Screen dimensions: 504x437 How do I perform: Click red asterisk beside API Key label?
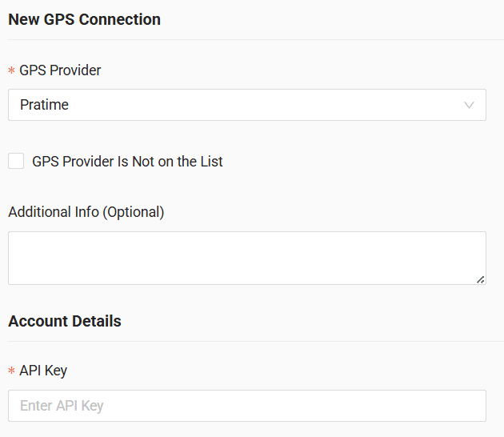[x=12, y=371]
